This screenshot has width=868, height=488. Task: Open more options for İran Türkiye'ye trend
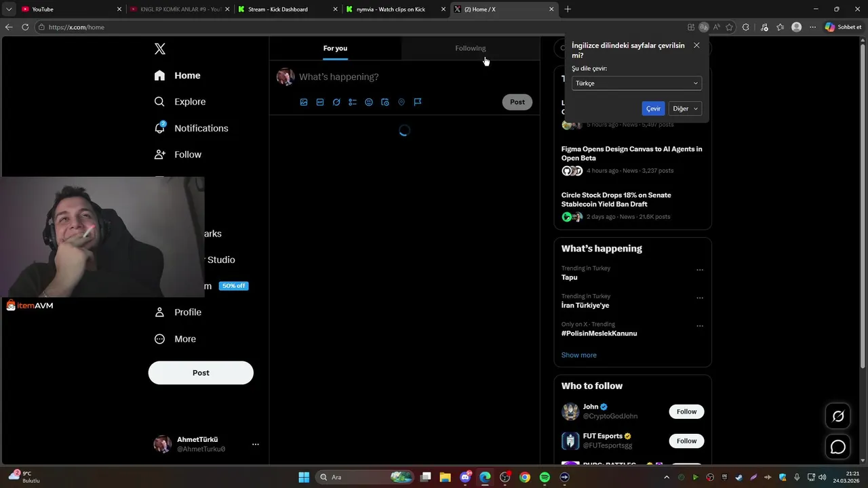coord(700,298)
